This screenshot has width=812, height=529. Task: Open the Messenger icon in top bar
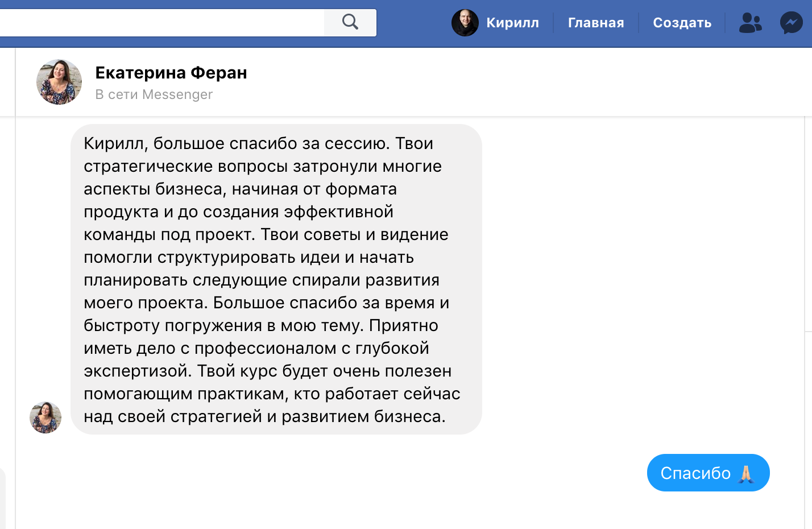[791, 23]
